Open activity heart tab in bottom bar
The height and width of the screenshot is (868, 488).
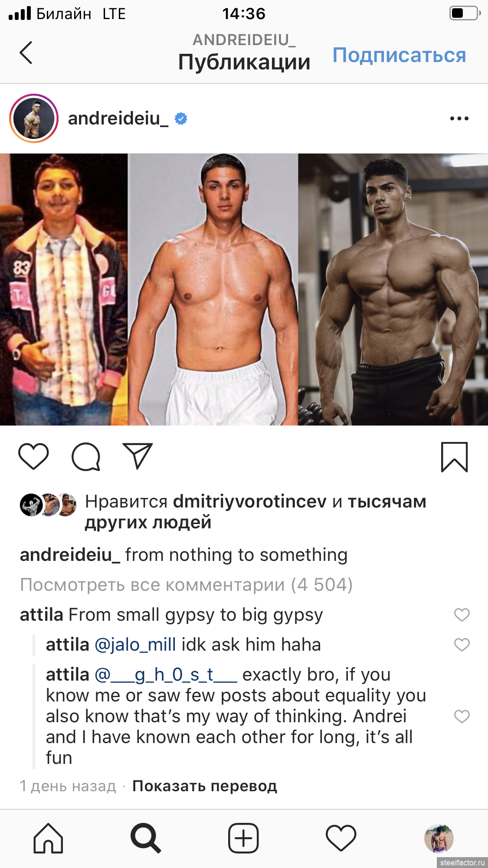point(341,838)
